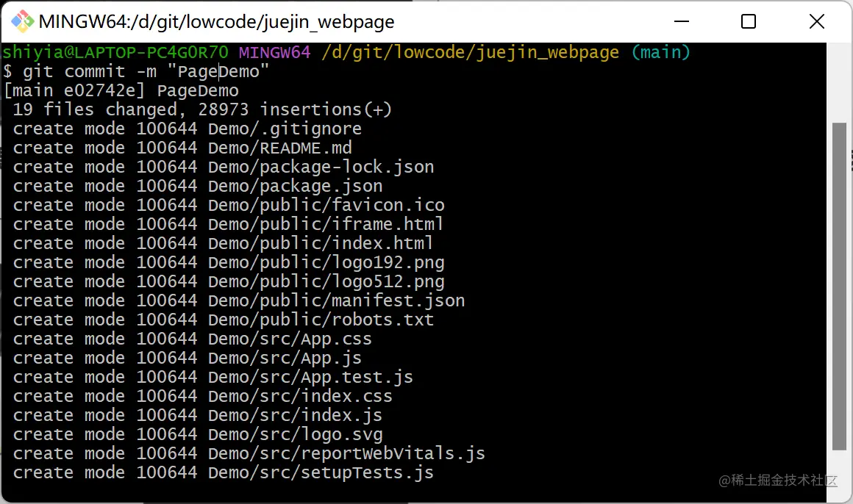This screenshot has width=853, height=504.
Task: Click the git commit -m "PageDemo" command
Action: pyautogui.click(x=146, y=71)
